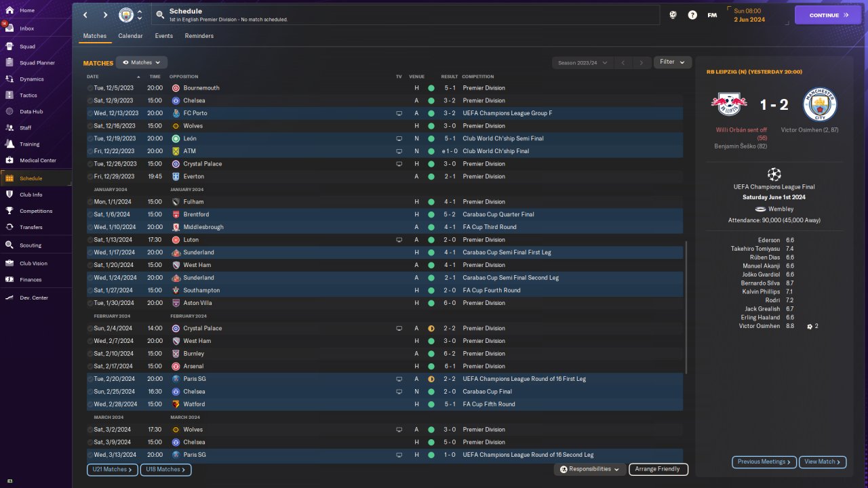Click the club switcher up/down arrows

(x=139, y=15)
